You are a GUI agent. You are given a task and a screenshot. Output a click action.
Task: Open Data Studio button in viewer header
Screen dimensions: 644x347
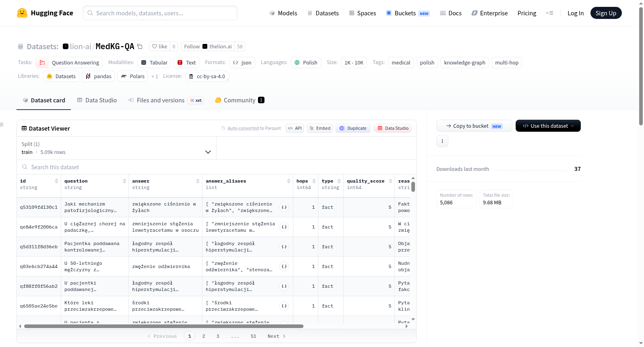393,128
